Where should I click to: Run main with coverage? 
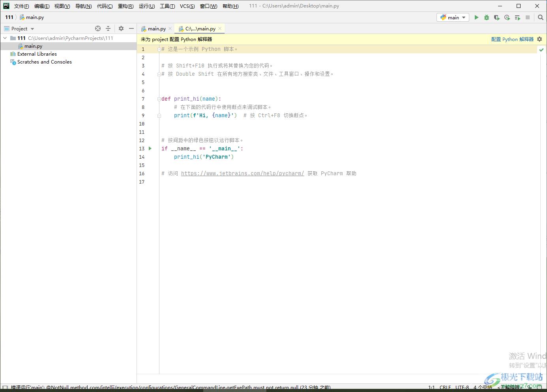(497, 17)
